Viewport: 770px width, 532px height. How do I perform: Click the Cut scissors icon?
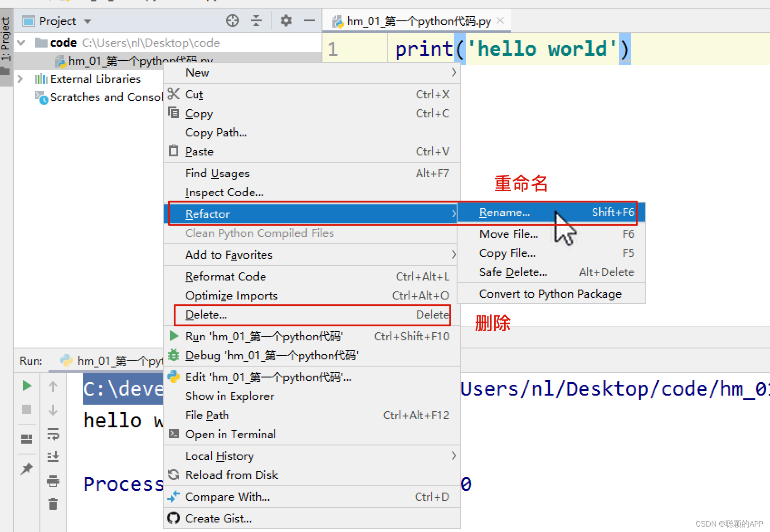pos(174,94)
